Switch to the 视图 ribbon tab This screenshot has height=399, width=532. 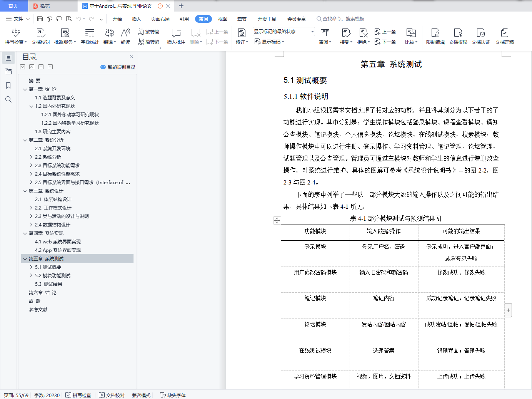click(x=223, y=19)
